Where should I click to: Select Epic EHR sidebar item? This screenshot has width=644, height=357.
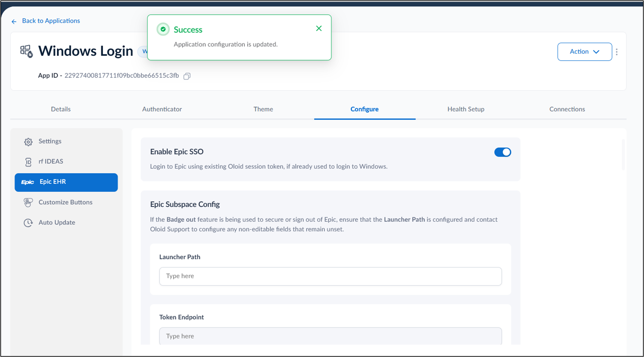(66, 182)
